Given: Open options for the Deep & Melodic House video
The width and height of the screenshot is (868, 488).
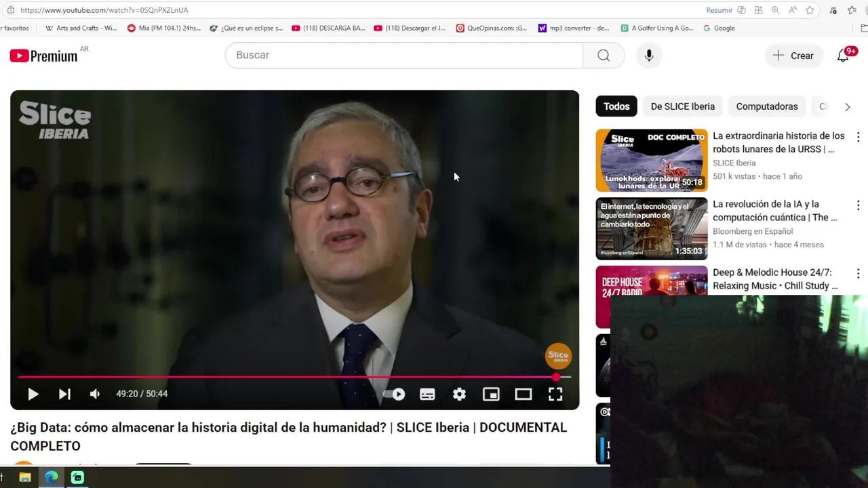Looking at the screenshot, I should point(858,274).
